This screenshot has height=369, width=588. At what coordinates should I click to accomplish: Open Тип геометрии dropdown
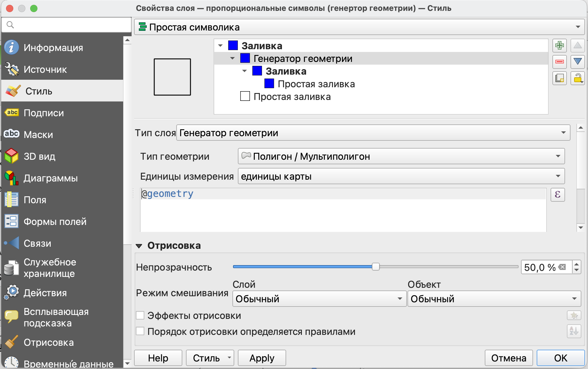tap(401, 156)
